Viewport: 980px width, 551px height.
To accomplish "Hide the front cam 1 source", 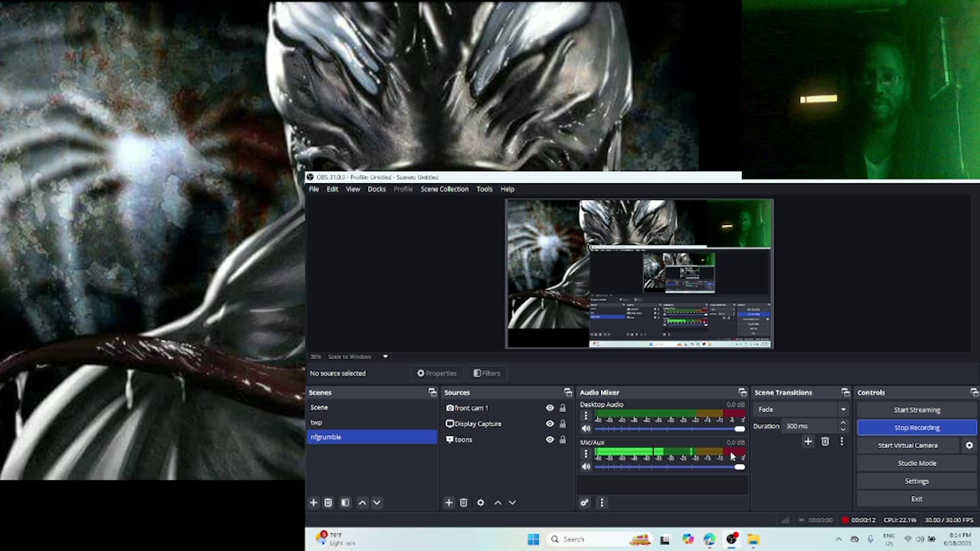I will pyautogui.click(x=550, y=408).
